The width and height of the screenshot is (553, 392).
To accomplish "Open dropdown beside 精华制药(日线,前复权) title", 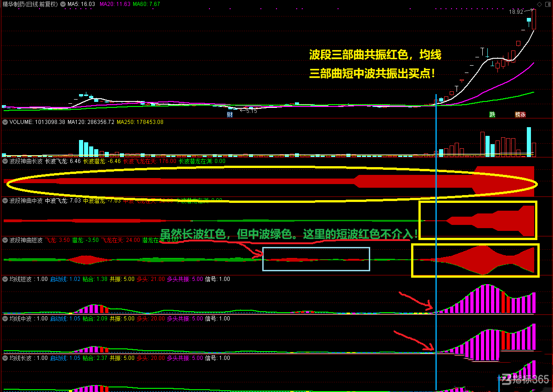I will [63, 4].
